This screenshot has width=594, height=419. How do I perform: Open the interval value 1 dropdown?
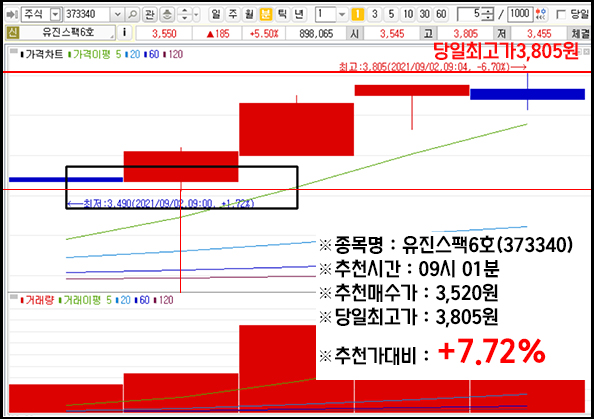point(342,15)
